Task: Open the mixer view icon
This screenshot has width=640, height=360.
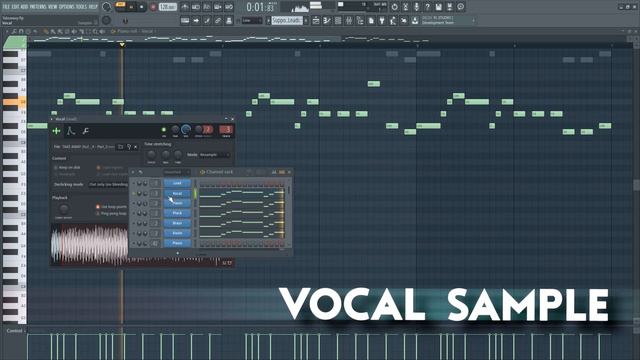Action: (349, 20)
